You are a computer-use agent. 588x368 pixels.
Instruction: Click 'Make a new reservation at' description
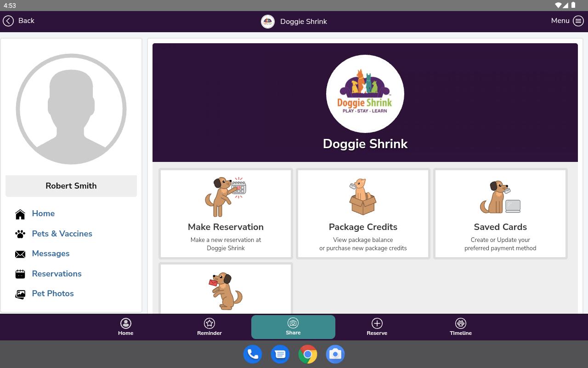pyautogui.click(x=226, y=240)
